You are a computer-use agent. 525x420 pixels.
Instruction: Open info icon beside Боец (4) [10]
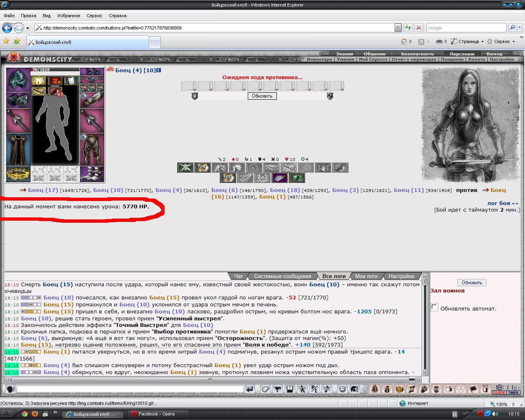pos(159,70)
